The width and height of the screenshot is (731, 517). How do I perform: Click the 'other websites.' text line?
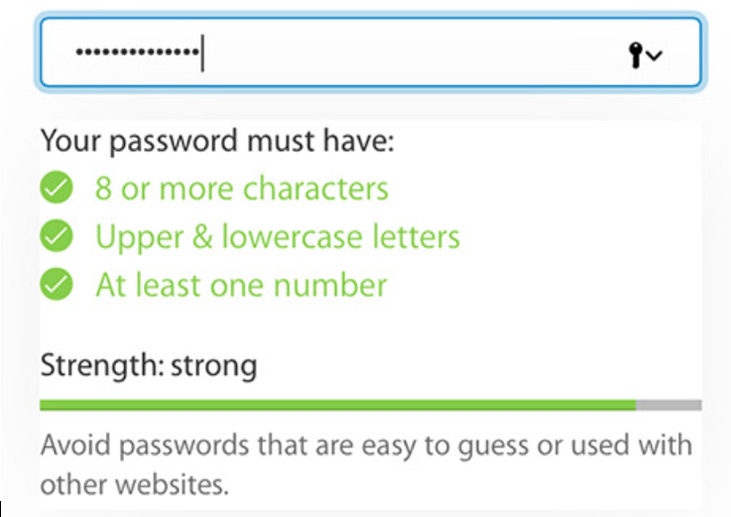click(134, 485)
